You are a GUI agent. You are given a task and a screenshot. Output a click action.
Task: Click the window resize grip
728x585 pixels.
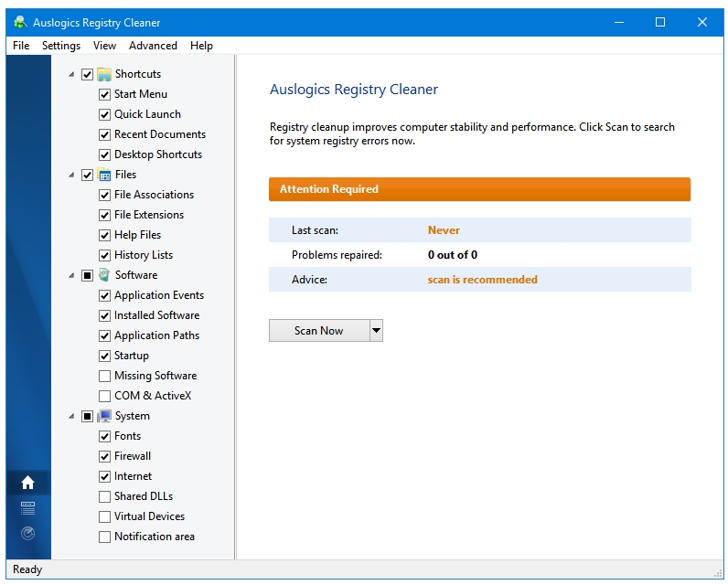pos(718,573)
